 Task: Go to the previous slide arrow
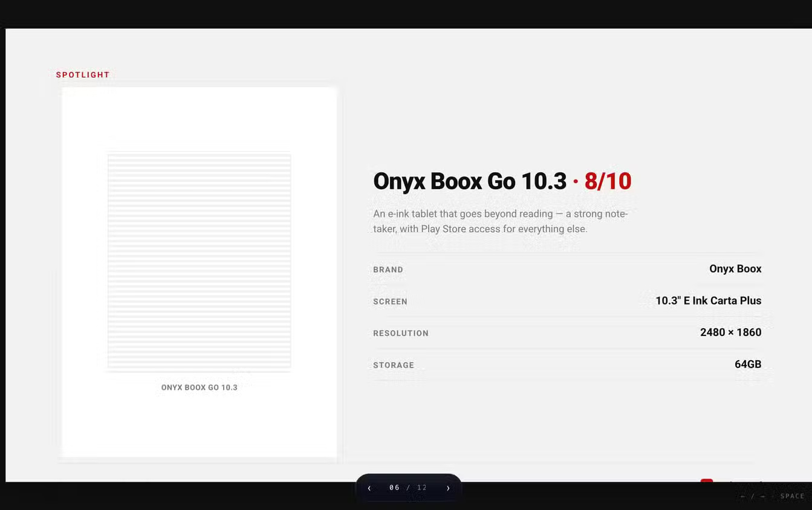(x=369, y=488)
